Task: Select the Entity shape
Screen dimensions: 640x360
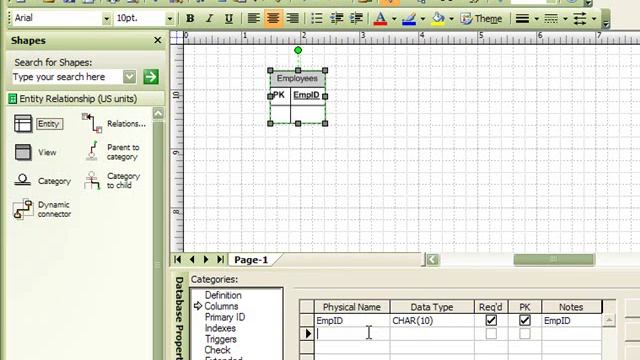Action: tap(39, 124)
